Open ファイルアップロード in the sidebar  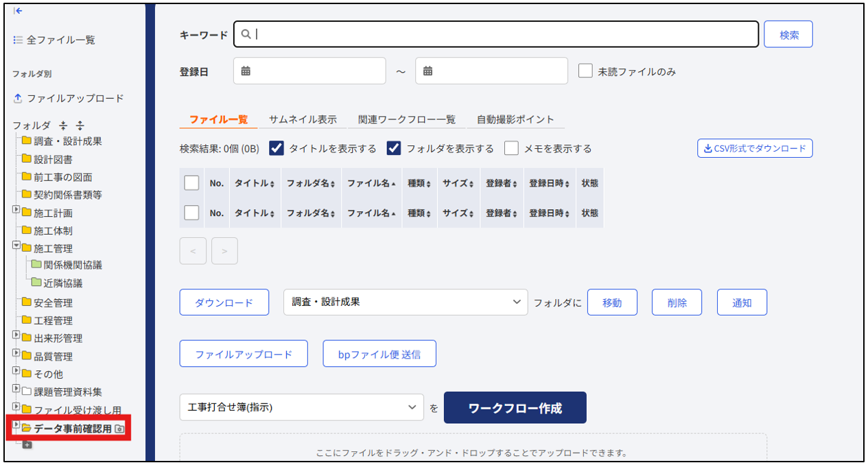[x=69, y=98]
